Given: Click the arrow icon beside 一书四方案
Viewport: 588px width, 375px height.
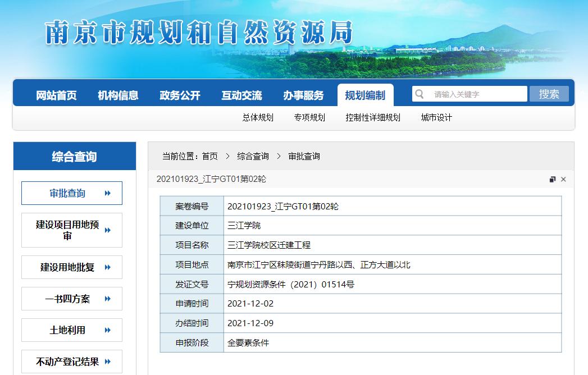Looking at the screenshot, I should click(108, 299).
